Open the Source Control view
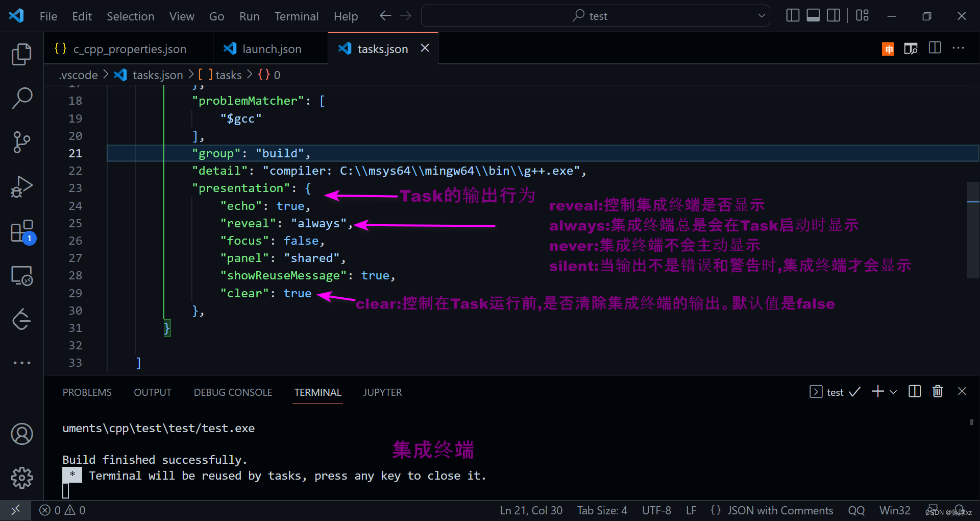This screenshot has height=521, width=980. coord(21,142)
